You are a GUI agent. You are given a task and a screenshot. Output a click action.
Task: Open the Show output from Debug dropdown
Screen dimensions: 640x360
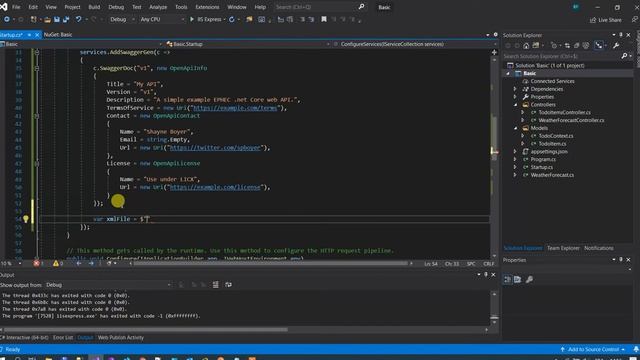click(108, 285)
